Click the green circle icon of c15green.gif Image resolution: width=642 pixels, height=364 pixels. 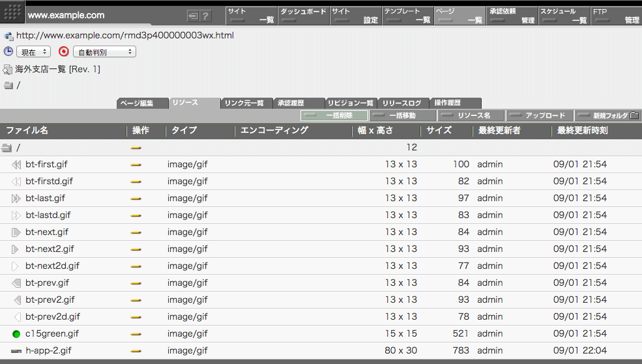click(x=16, y=334)
